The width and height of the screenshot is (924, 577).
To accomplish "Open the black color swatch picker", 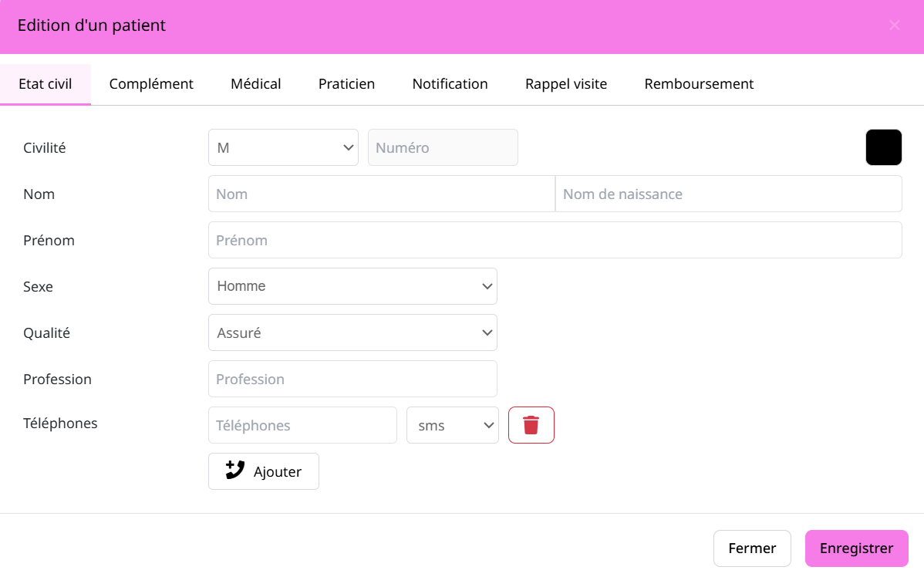I will pyautogui.click(x=883, y=147).
